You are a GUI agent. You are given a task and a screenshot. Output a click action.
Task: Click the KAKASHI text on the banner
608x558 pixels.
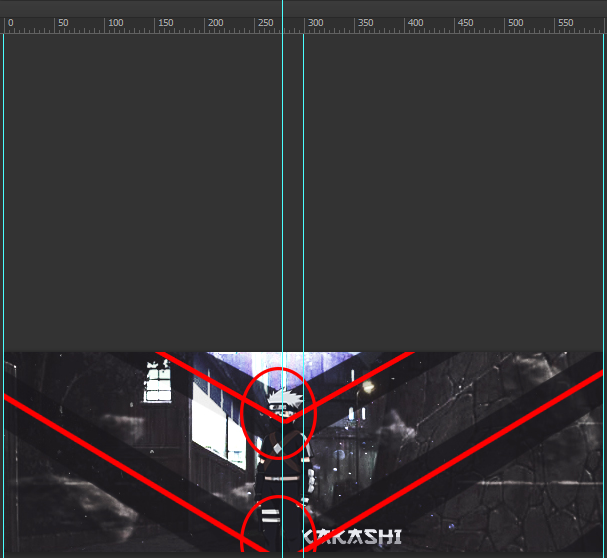pyautogui.click(x=351, y=538)
